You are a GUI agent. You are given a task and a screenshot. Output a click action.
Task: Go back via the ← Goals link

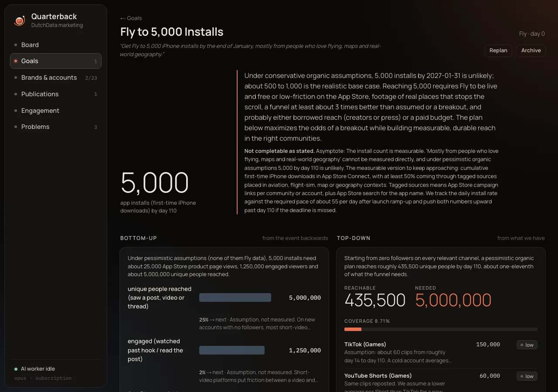point(131,18)
